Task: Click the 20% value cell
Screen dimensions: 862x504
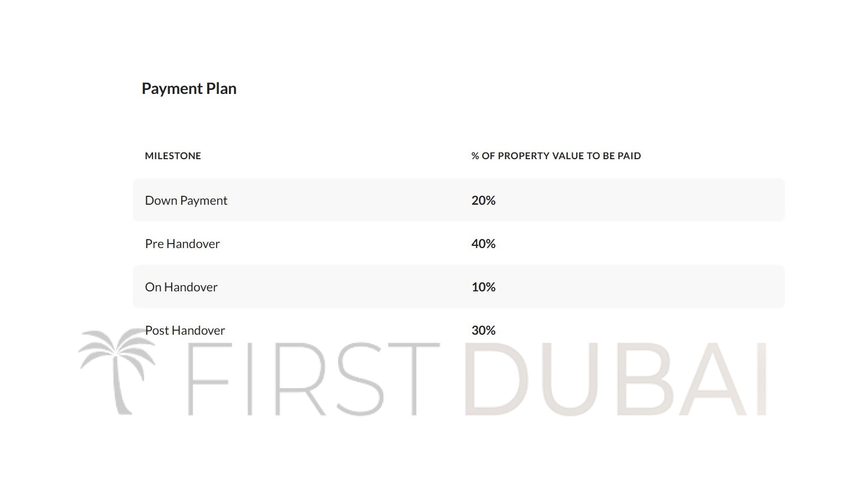Action: click(483, 200)
